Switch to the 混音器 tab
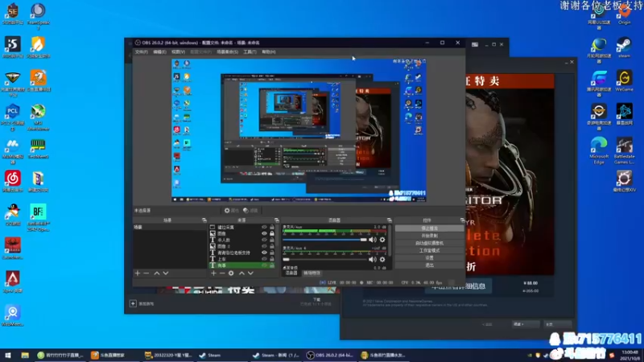The height and width of the screenshot is (362, 644). pos(291,273)
